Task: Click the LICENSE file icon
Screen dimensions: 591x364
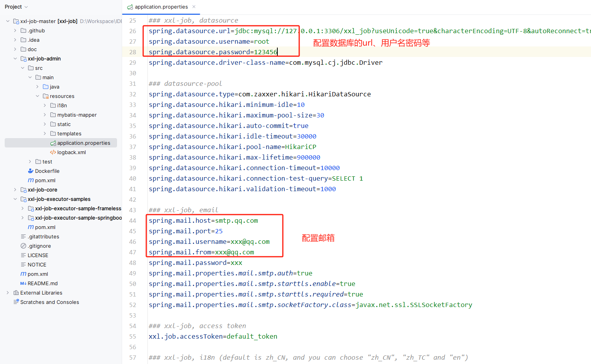Action: pos(23,255)
